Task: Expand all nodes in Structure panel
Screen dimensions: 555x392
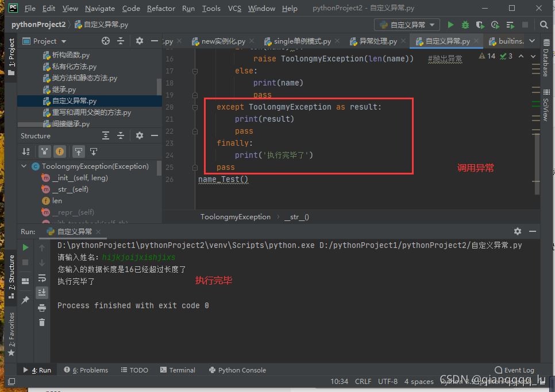Action: (x=106, y=135)
